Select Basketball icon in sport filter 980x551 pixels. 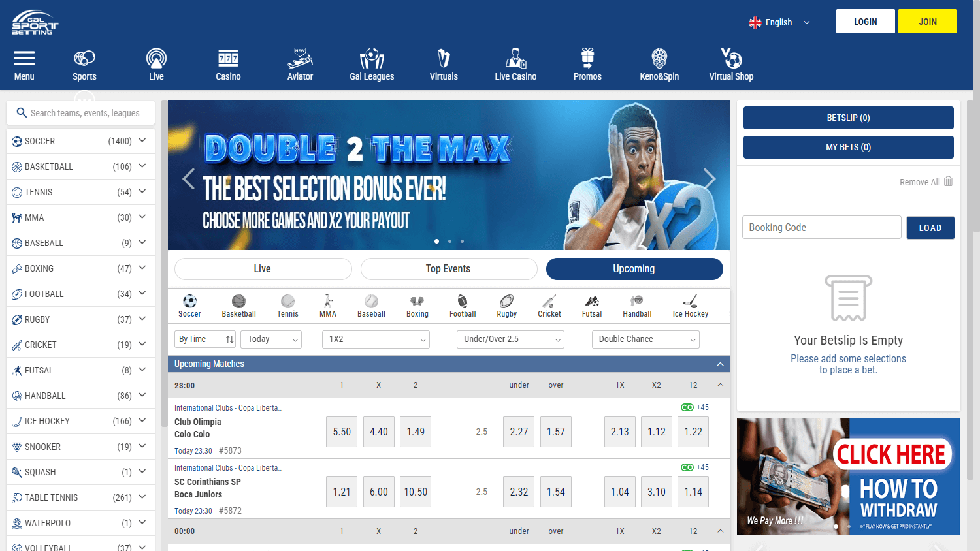[x=238, y=301]
